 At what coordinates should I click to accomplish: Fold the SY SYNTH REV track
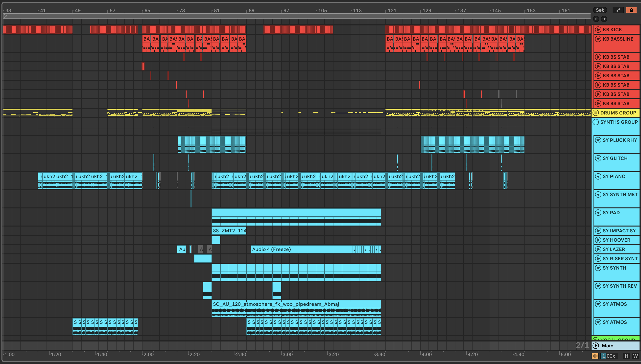(598, 286)
